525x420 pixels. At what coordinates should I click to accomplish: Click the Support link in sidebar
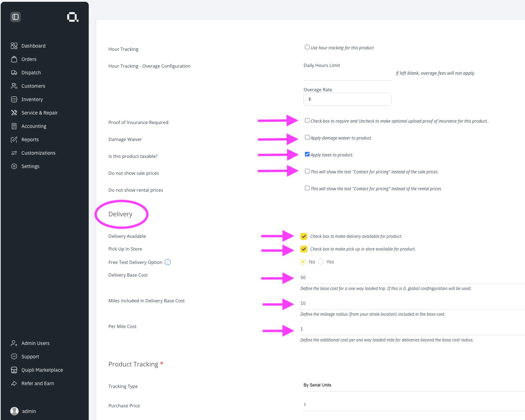(x=30, y=357)
